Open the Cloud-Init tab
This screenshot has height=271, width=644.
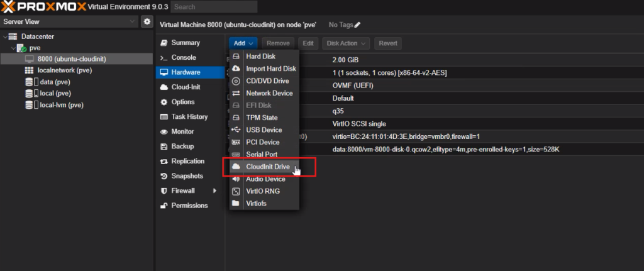point(186,87)
